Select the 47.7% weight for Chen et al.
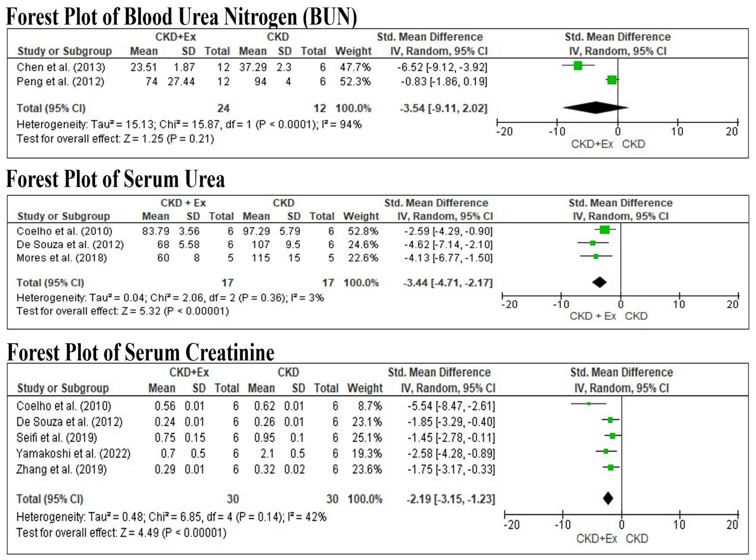This screenshot has width=756, height=560. 355,67
